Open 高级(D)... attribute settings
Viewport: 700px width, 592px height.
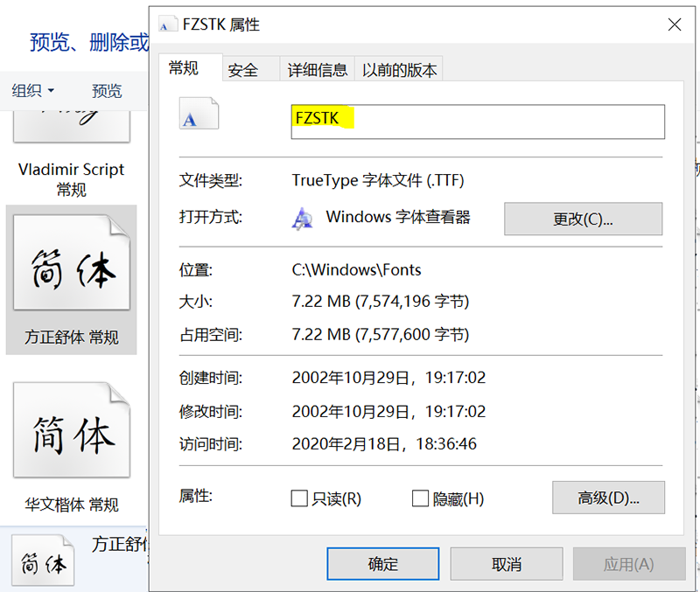pos(608,498)
